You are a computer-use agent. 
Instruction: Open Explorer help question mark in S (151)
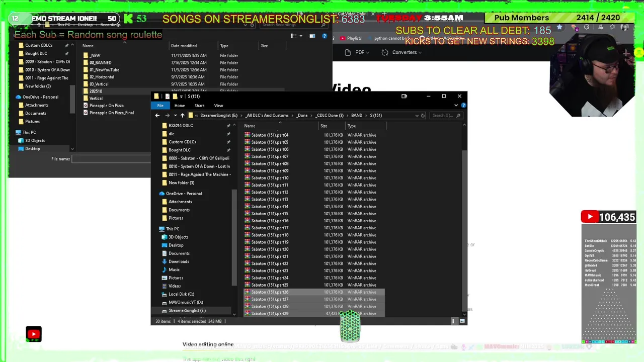click(x=463, y=106)
